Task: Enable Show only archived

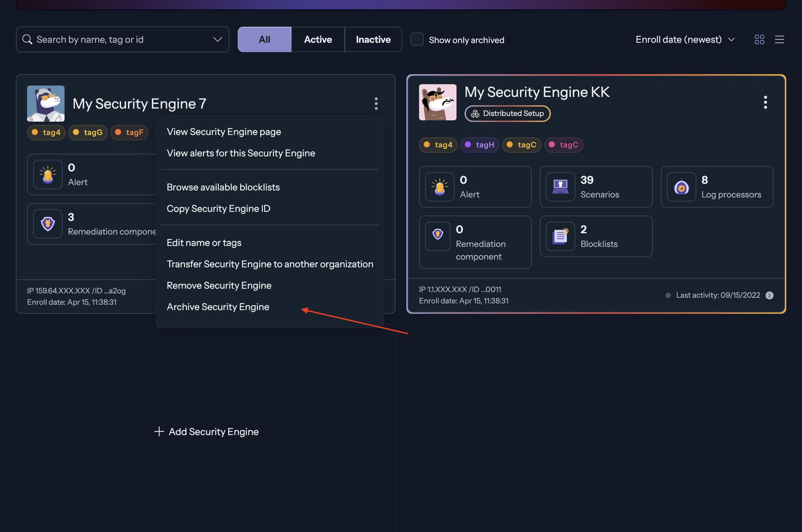Action: [x=417, y=39]
